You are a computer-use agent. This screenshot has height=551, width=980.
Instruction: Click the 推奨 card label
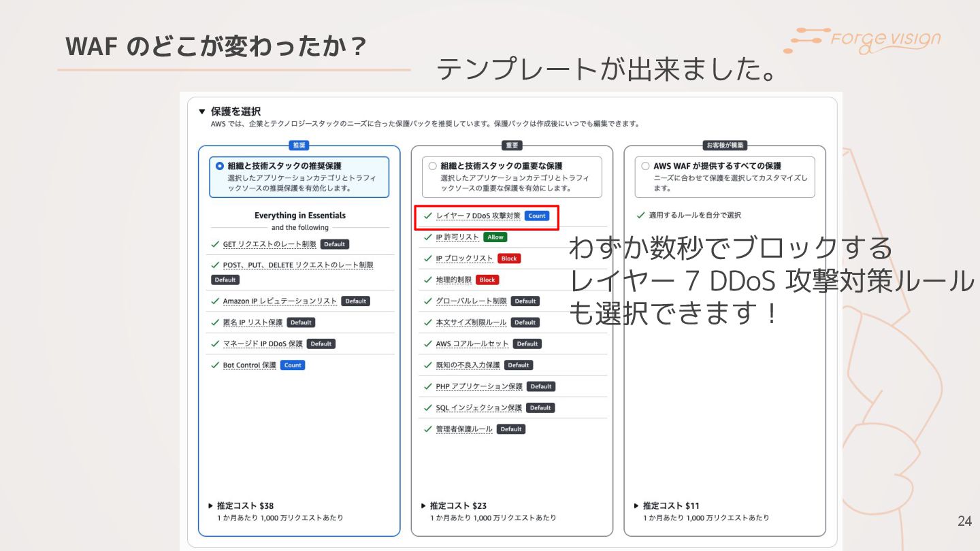point(299,146)
